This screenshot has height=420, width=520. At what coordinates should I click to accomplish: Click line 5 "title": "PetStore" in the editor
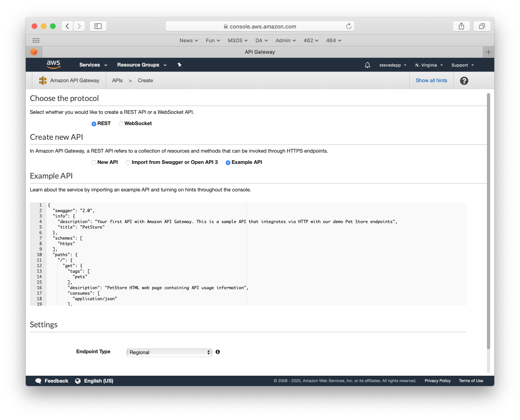(81, 227)
